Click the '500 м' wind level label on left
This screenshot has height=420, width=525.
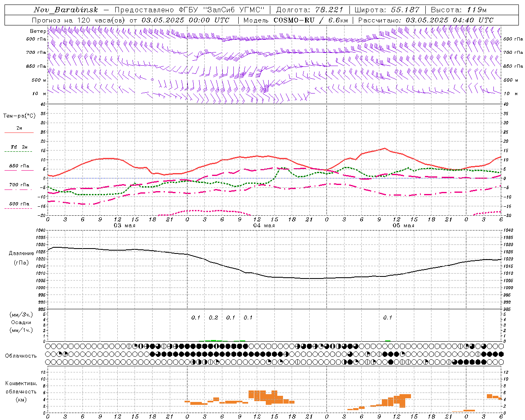click(39, 80)
